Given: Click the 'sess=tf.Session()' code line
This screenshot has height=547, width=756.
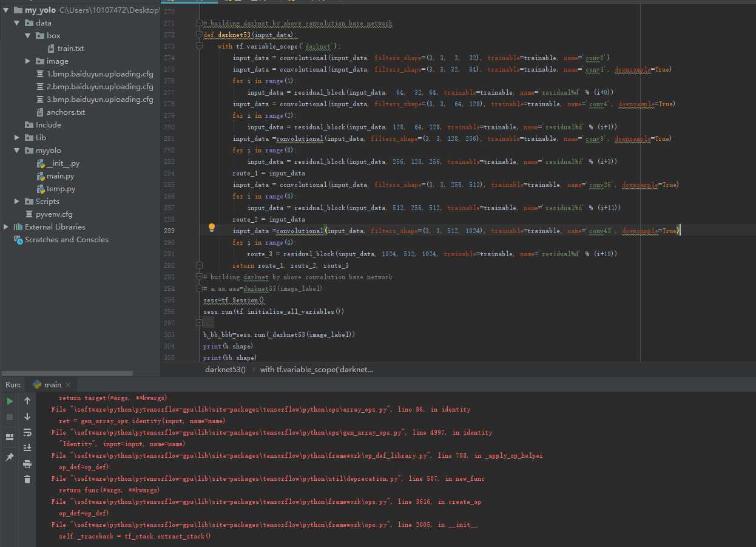Looking at the screenshot, I should 234,300.
